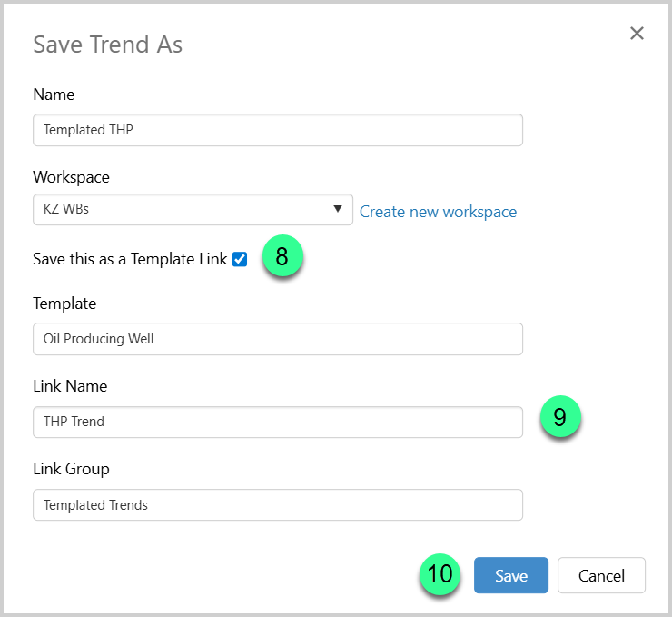Click the Workspace dropdown arrow
The height and width of the screenshot is (617, 672).
click(x=338, y=209)
